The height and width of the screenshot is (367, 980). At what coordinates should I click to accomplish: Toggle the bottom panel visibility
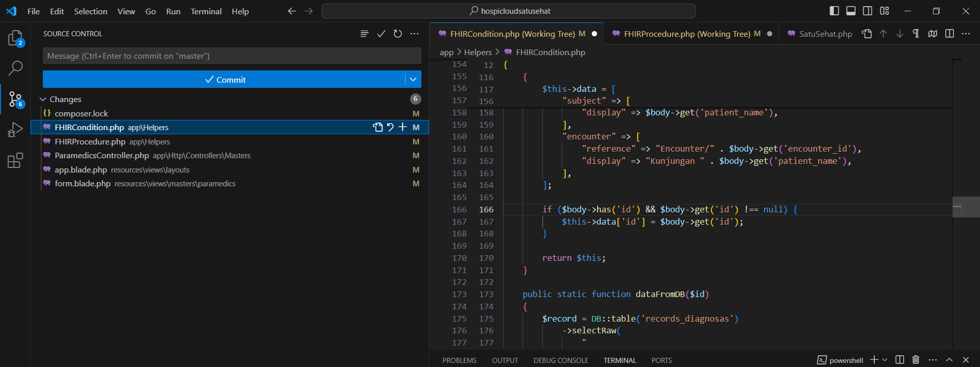(x=851, y=11)
